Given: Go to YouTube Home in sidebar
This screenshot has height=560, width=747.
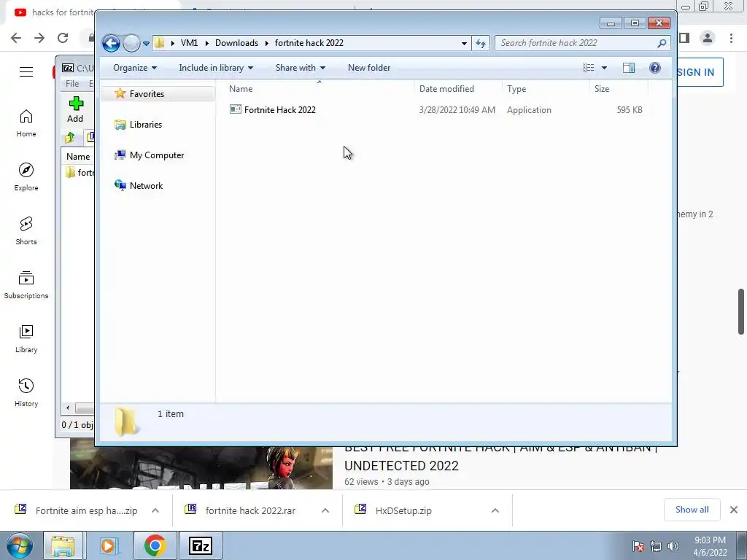Looking at the screenshot, I should pos(26,123).
